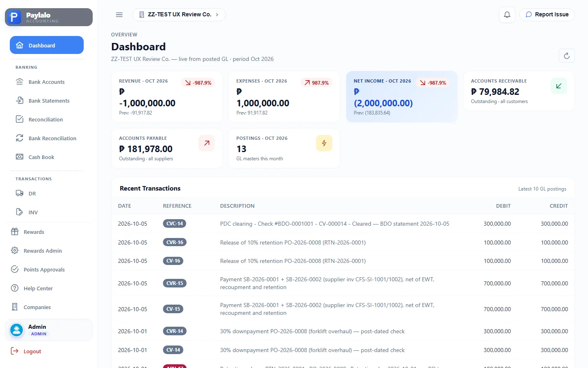Click the Bank Reconciliation sync icon
The height and width of the screenshot is (368, 588).
(20, 138)
